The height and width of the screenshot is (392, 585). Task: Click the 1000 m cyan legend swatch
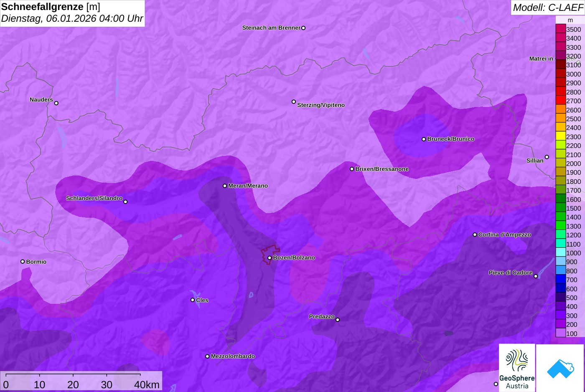[x=560, y=252]
